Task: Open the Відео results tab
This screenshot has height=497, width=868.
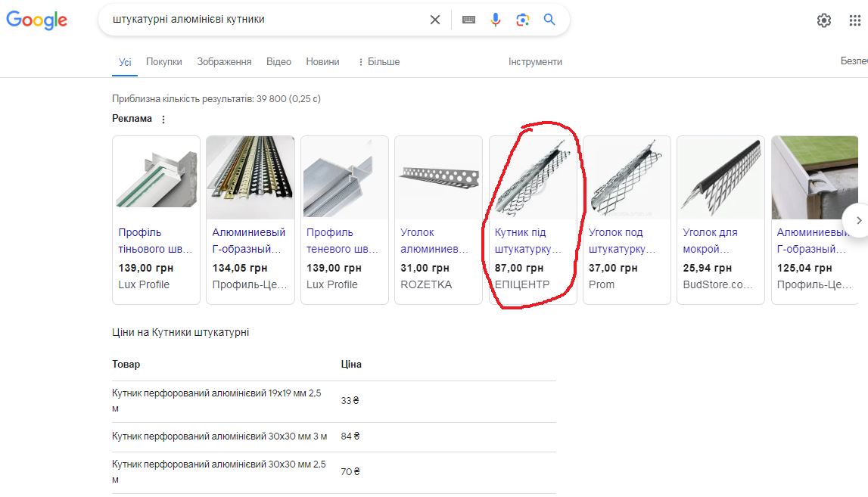Action: tap(278, 61)
